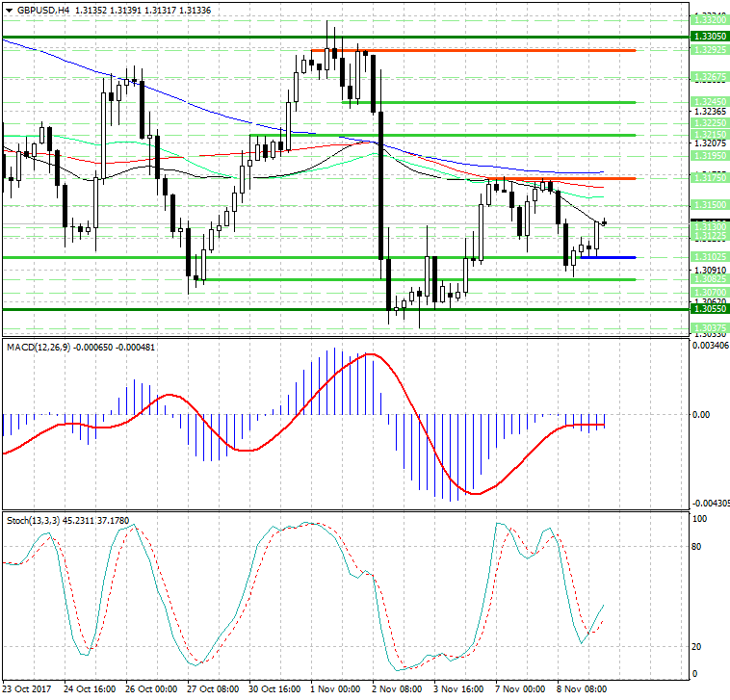Click the 8 Nov 08:00 time label
The height and width of the screenshot is (700, 730).
[x=583, y=689]
